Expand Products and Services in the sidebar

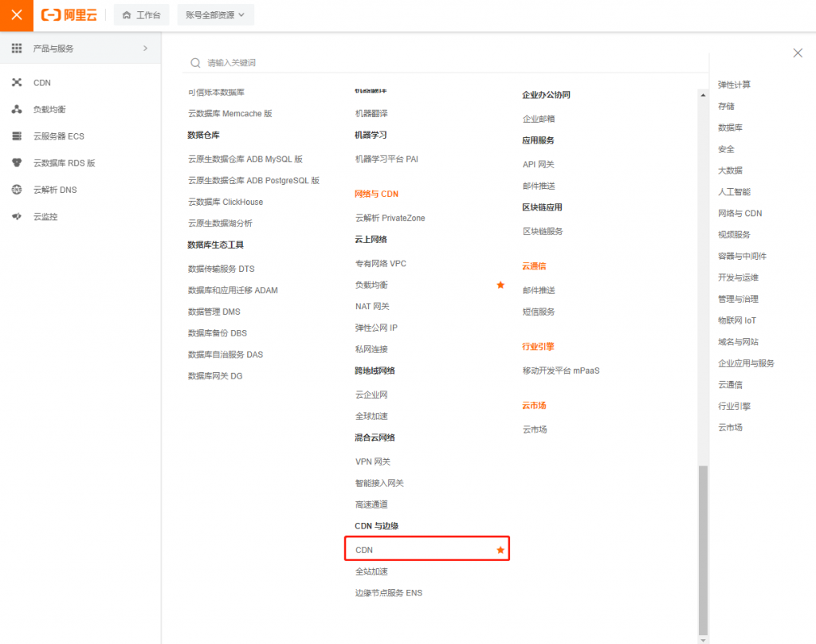(80, 49)
